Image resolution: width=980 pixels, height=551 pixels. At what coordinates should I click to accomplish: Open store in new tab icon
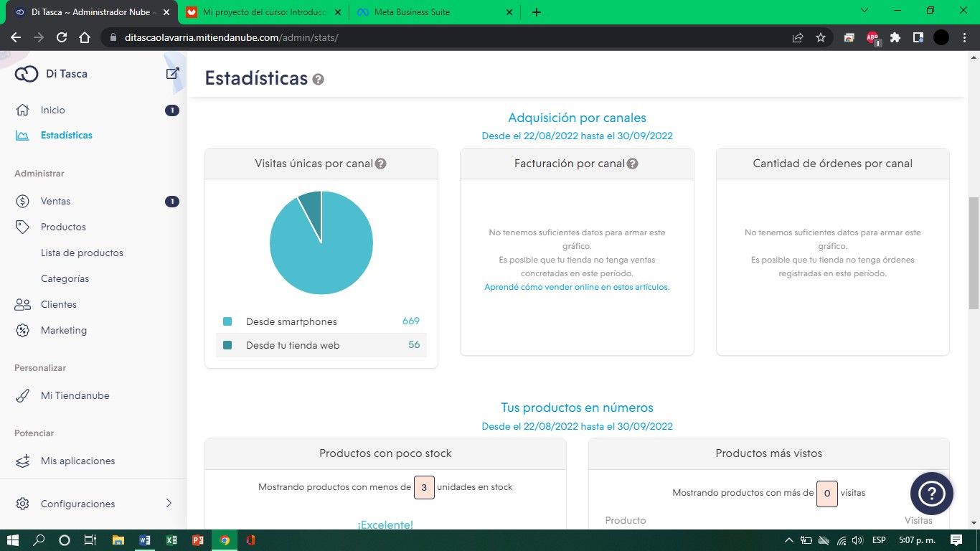click(172, 73)
